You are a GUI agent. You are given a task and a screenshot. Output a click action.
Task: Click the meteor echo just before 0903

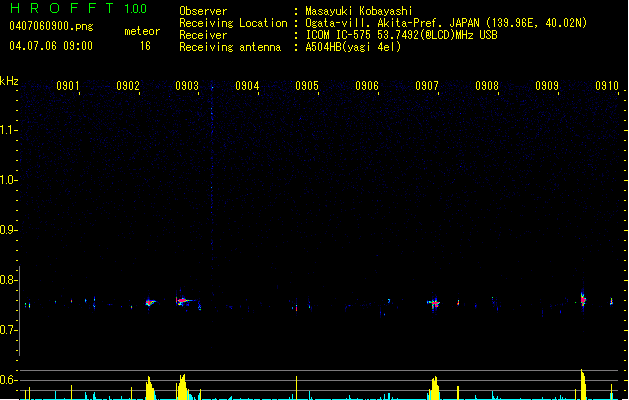(184, 301)
